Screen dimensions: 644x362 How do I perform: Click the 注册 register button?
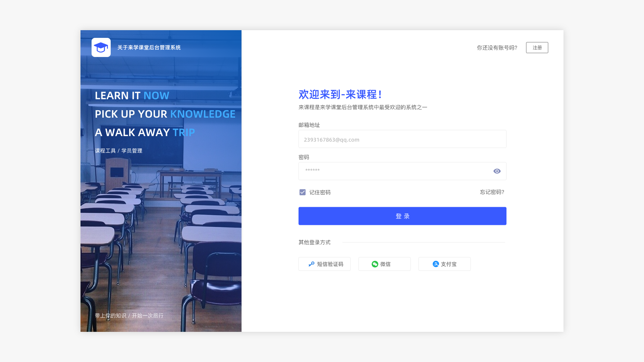[537, 48]
